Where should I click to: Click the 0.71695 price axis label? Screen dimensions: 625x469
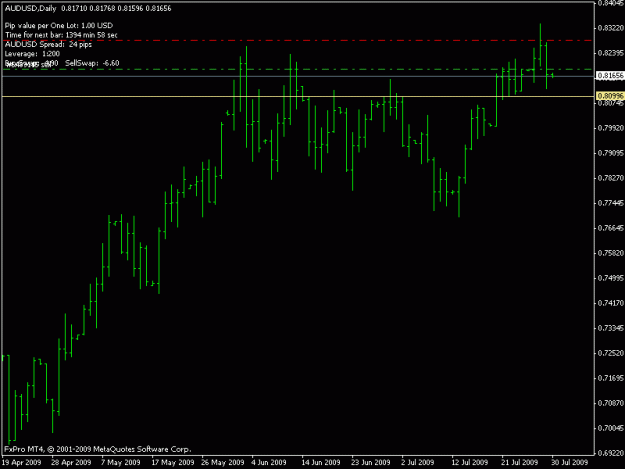[x=611, y=378]
